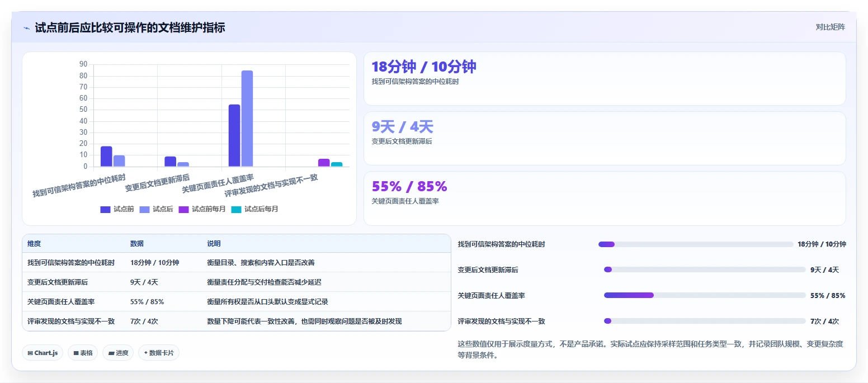Click the purple 试点前每月 bar in chart
868x383 pixels.
click(324, 163)
